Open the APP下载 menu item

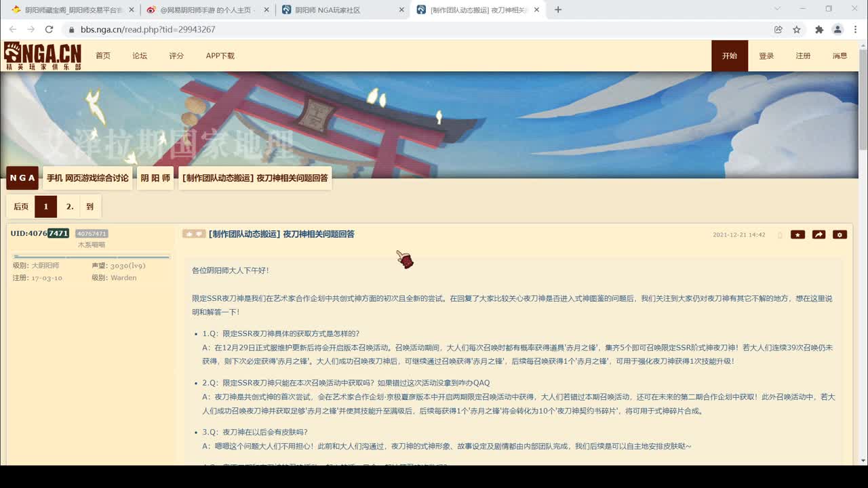coord(220,56)
